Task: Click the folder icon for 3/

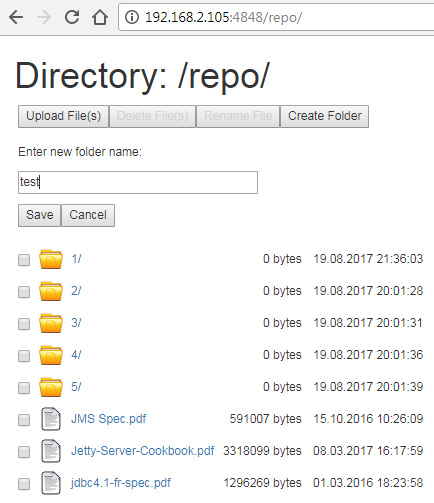Action: click(51, 323)
